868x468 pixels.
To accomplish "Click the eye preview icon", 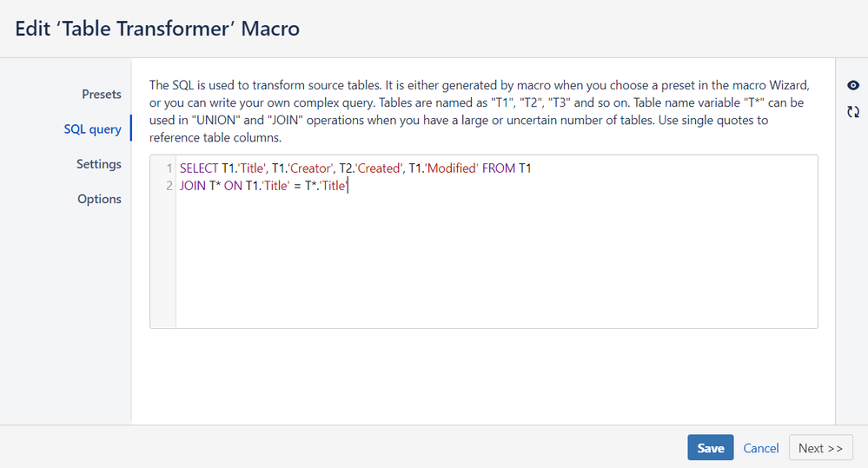I will point(853,85).
